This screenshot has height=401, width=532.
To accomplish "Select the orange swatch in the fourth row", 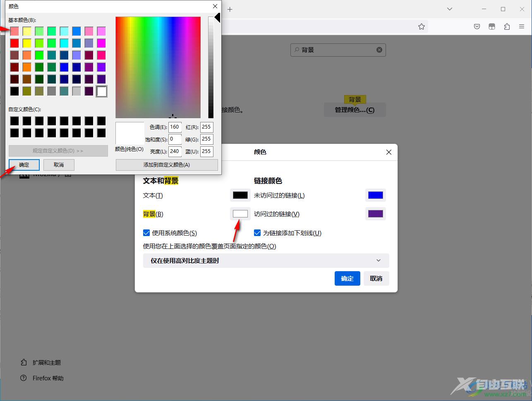I will [27, 67].
